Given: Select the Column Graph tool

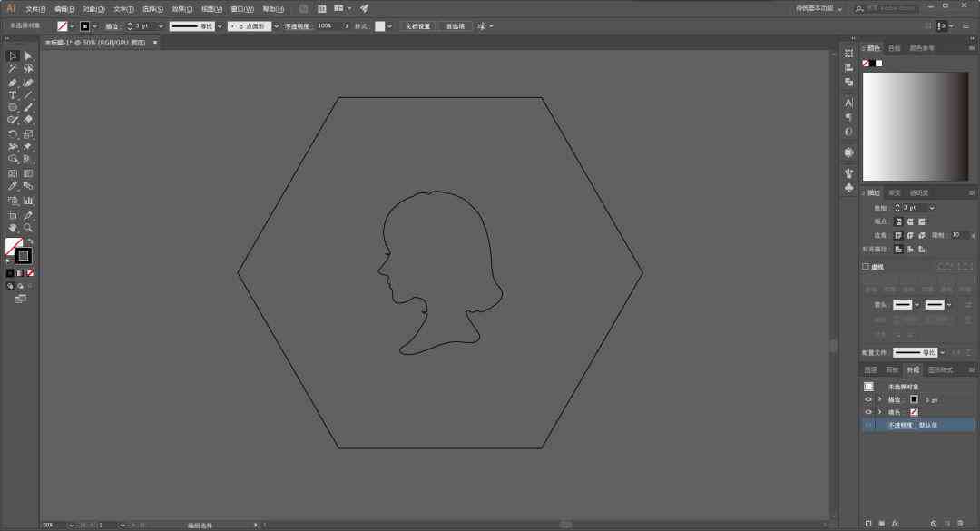Looking at the screenshot, I should (x=28, y=201).
